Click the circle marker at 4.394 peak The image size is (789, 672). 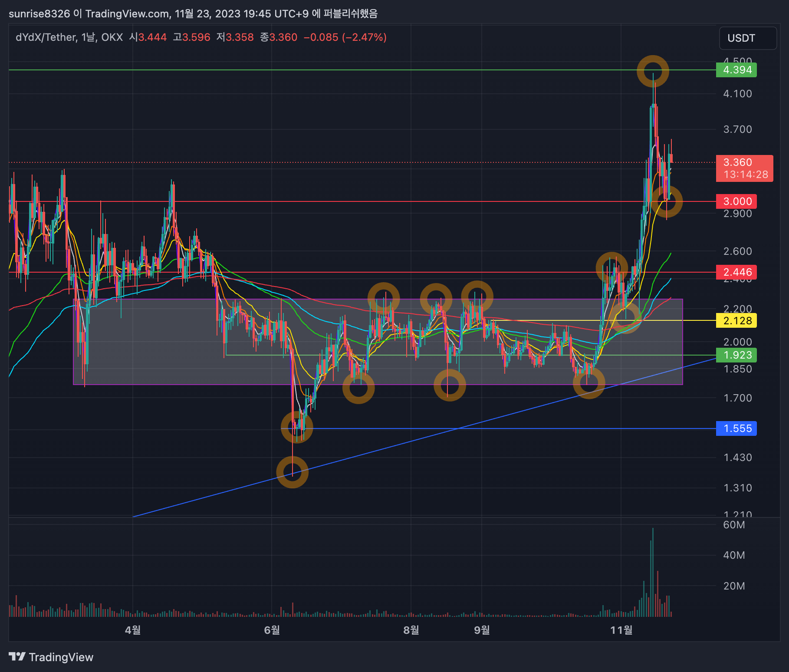click(653, 71)
